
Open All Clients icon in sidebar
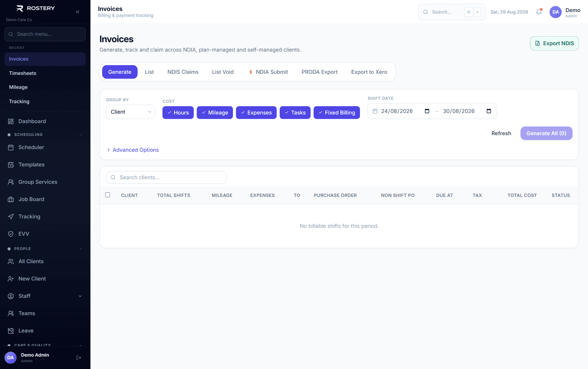pos(11,261)
